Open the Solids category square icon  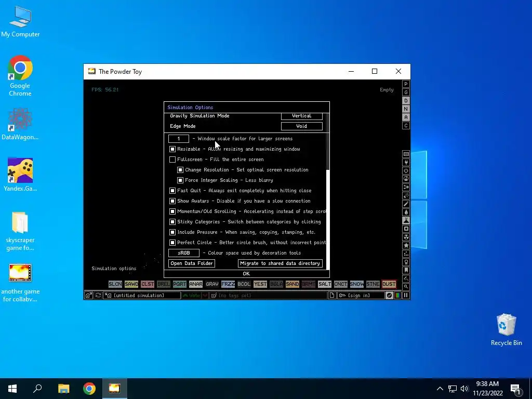pos(406,229)
